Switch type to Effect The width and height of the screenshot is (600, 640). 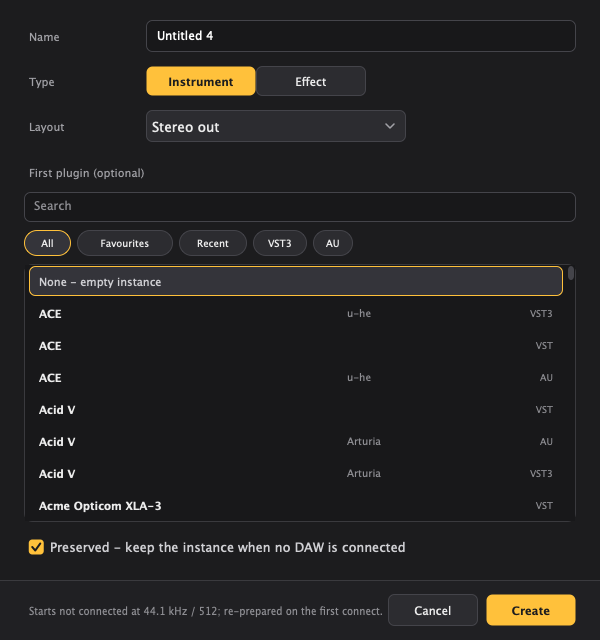[x=311, y=81]
